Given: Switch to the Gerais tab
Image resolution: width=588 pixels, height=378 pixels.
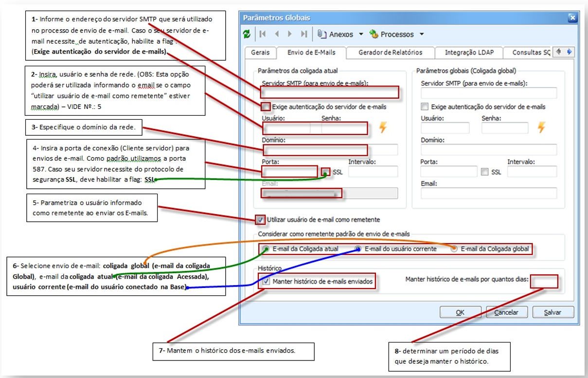Looking at the screenshot, I should click(260, 52).
